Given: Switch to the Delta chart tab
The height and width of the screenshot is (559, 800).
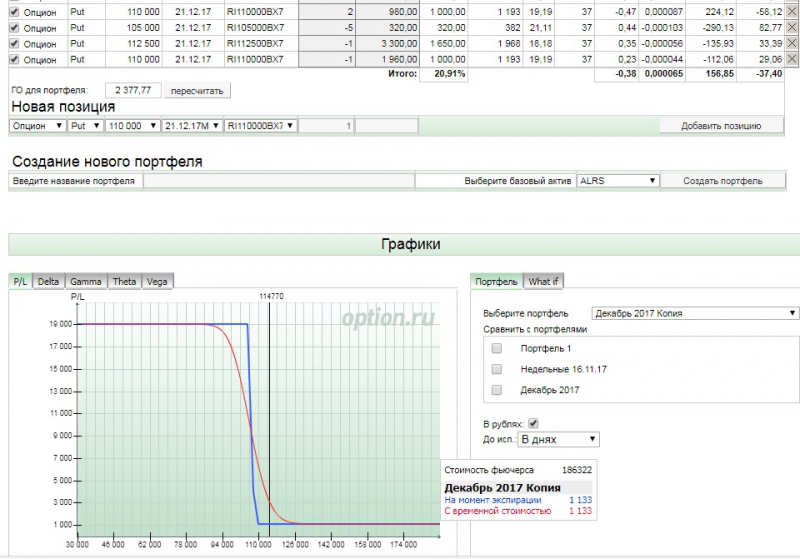Looking at the screenshot, I should (x=48, y=282).
